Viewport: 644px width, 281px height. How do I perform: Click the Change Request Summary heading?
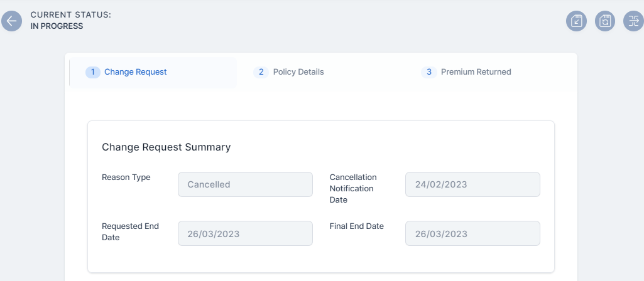[166, 147]
